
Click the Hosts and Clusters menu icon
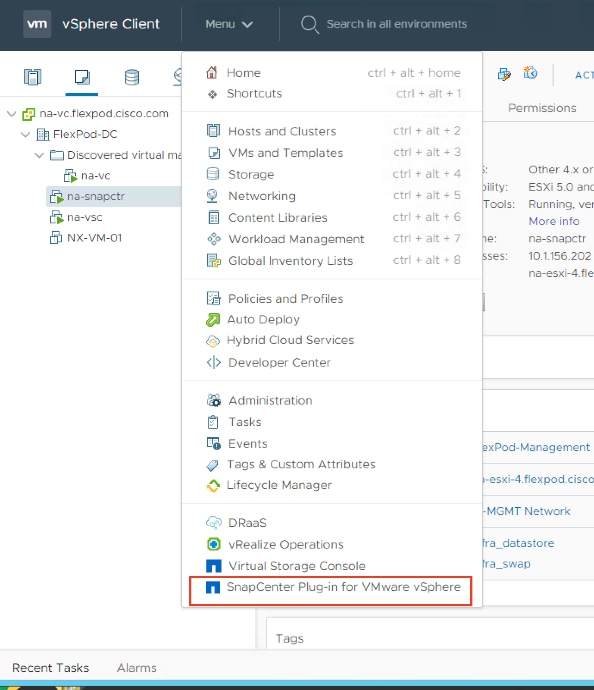coord(213,131)
